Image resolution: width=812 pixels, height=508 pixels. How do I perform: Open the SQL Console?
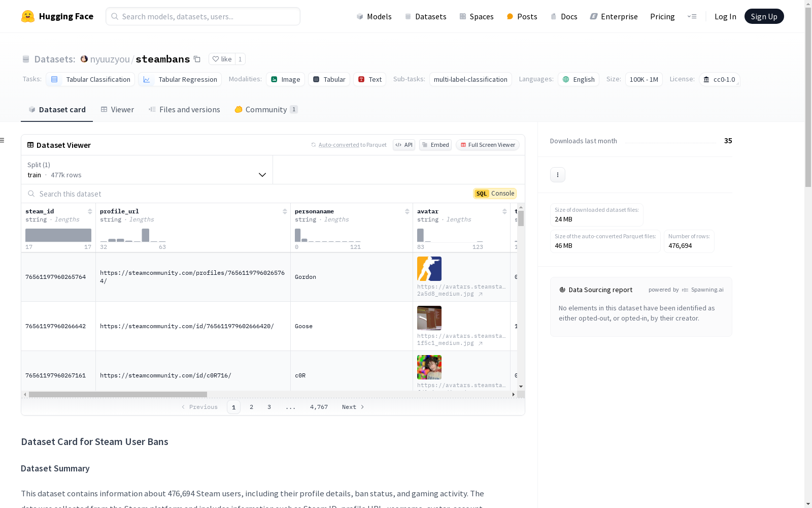pyautogui.click(x=495, y=194)
